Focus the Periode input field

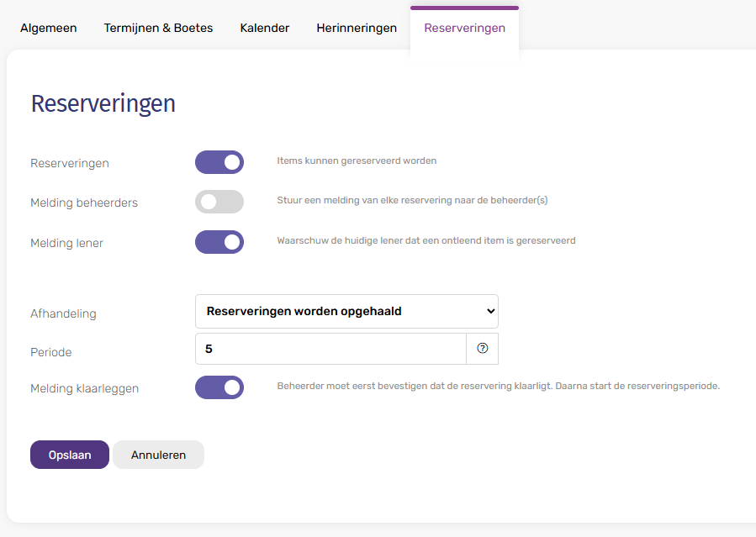pos(330,349)
